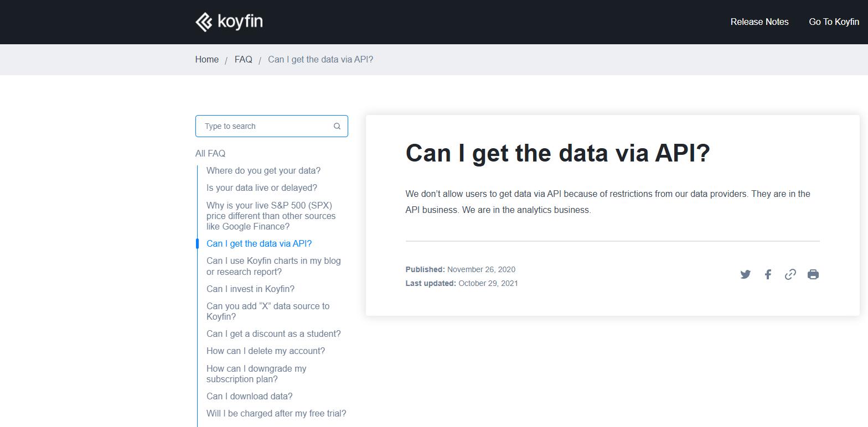This screenshot has height=427, width=868.
Task: Open 'Will I be charged after my free trial?'
Action: coord(276,413)
